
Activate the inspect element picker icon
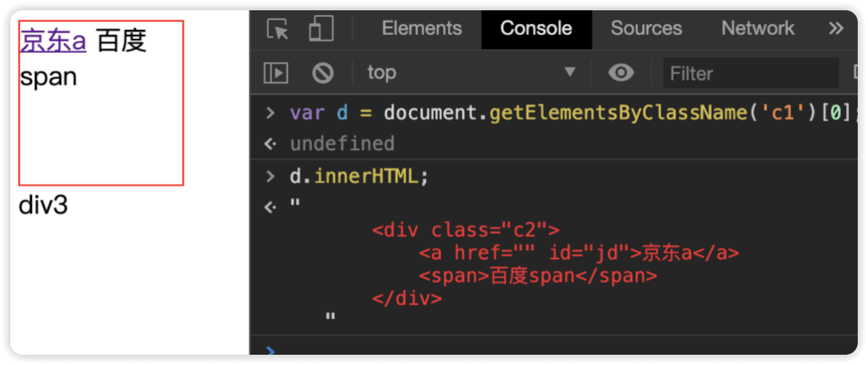(278, 29)
